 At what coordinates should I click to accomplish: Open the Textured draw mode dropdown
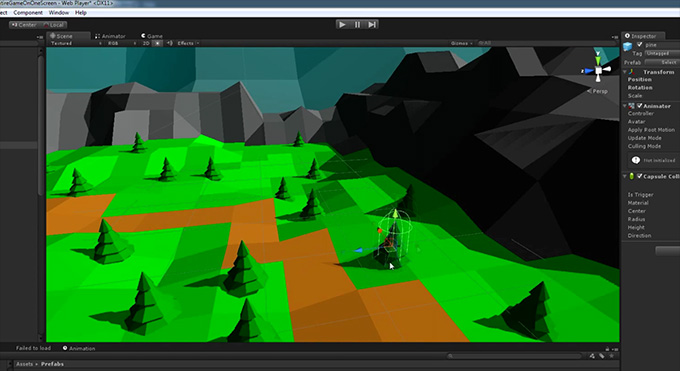[x=75, y=43]
